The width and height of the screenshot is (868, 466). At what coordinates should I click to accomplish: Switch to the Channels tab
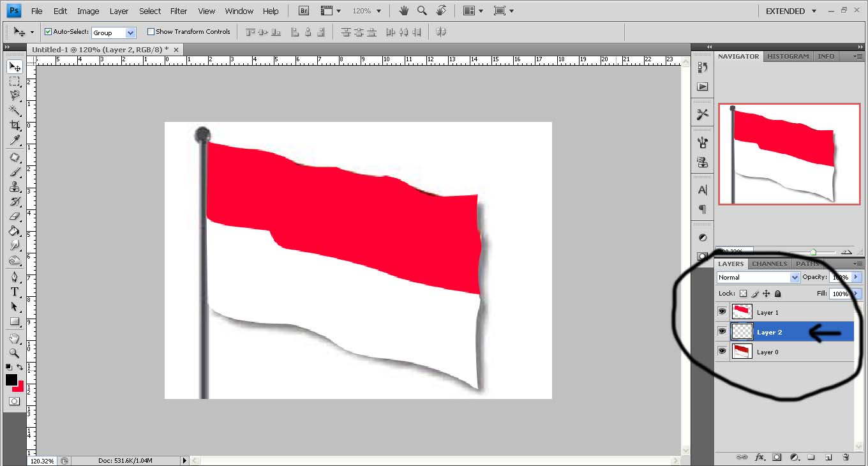click(x=769, y=264)
